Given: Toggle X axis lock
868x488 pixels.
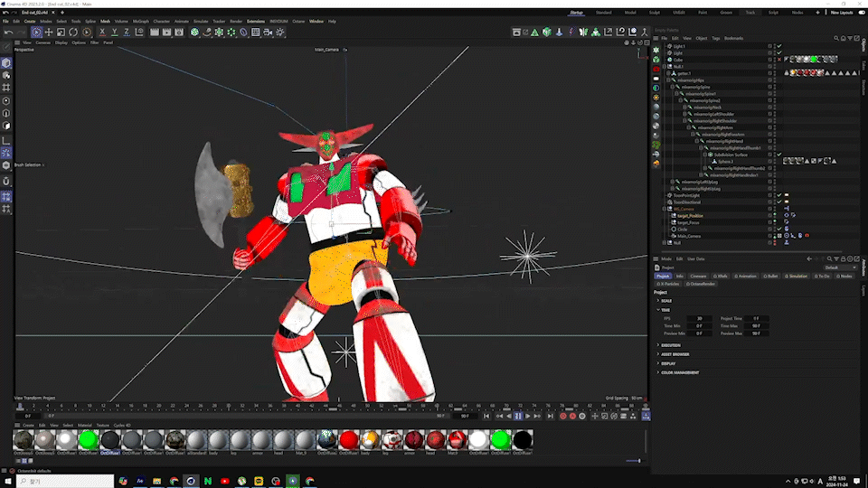Looking at the screenshot, I should pos(102,33).
